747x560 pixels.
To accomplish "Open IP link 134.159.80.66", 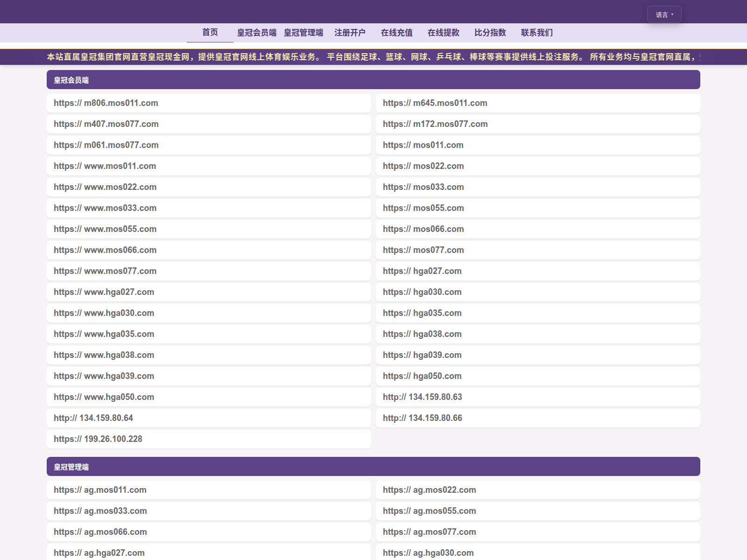I will pyautogui.click(x=538, y=418).
